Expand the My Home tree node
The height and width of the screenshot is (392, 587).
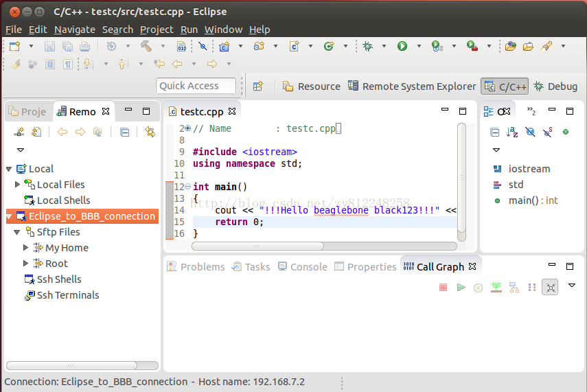(x=27, y=248)
